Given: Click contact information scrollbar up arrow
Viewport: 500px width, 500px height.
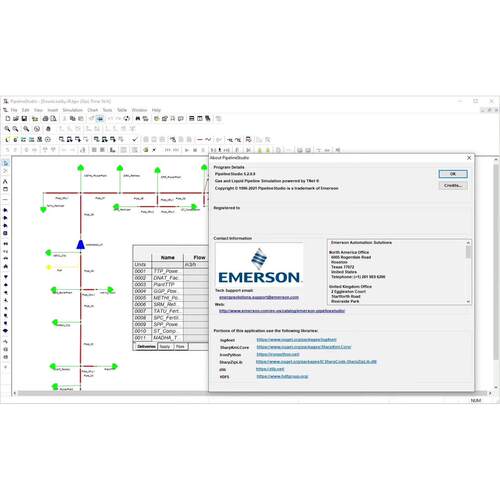Looking at the screenshot, I should tap(468, 243).
